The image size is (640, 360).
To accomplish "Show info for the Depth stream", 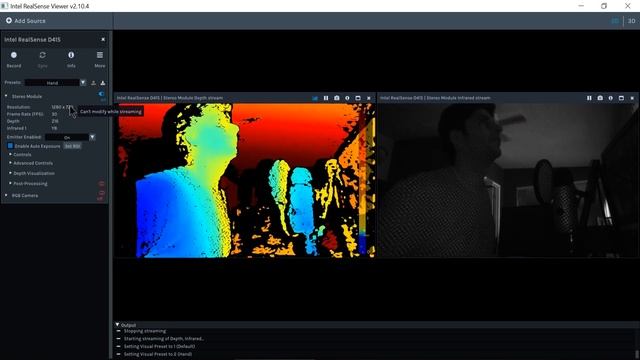I will point(347,98).
